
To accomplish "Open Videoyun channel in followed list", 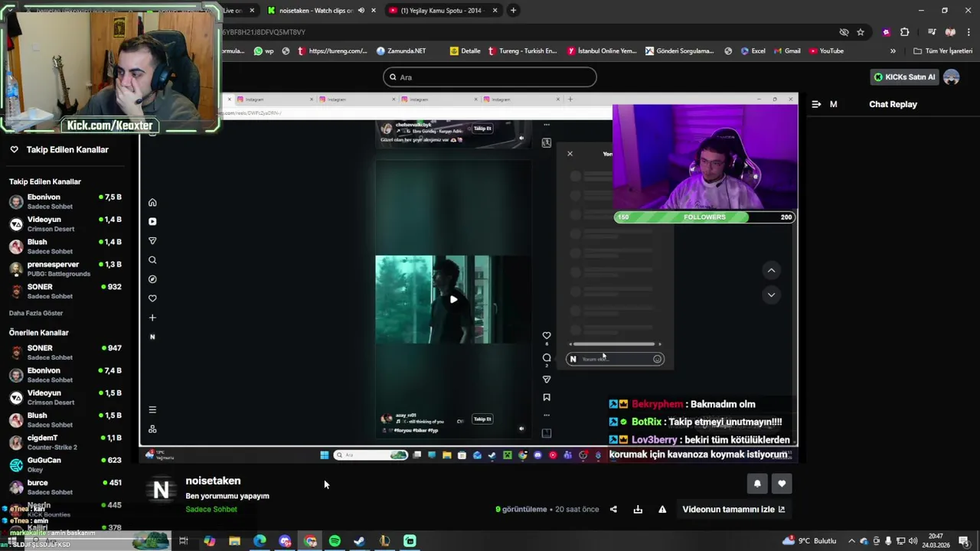I will pos(65,223).
